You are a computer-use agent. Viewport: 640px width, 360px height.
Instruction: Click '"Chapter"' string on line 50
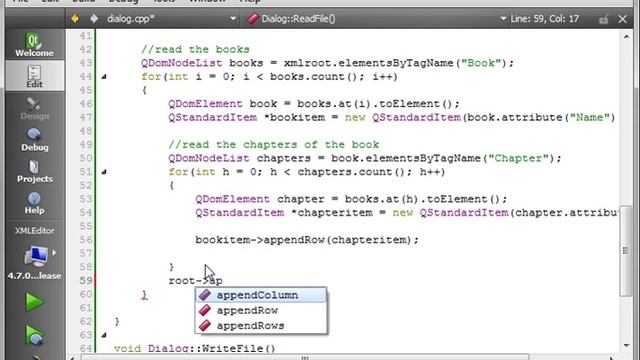click(x=518, y=158)
